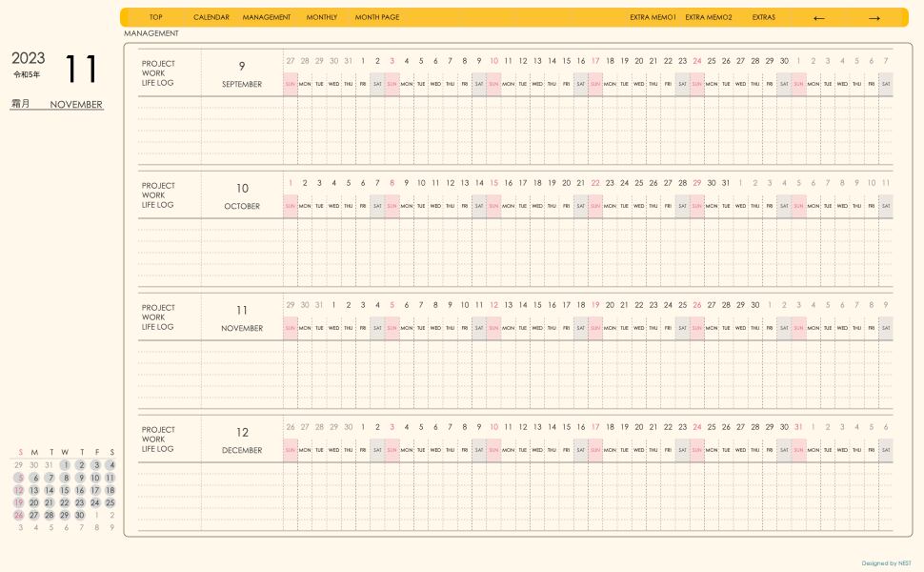Image resolution: width=924 pixels, height=572 pixels.
Task: Open EXTRA MEMO1 page
Action: click(653, 17)
